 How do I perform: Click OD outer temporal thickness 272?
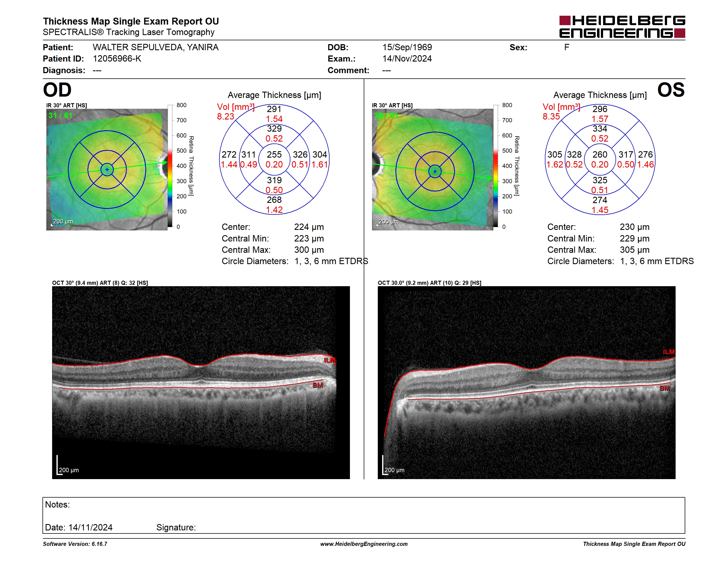point(229,155)
